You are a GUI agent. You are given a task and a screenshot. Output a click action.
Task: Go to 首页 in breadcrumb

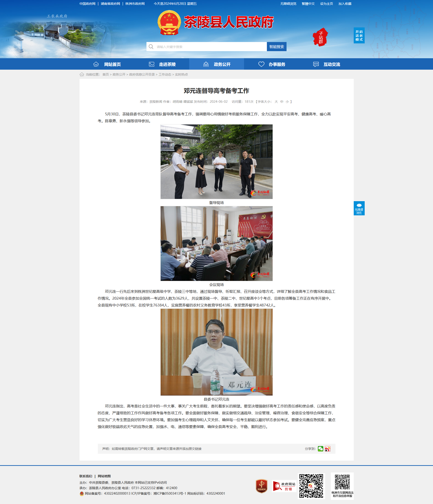(x=106, y=74)
